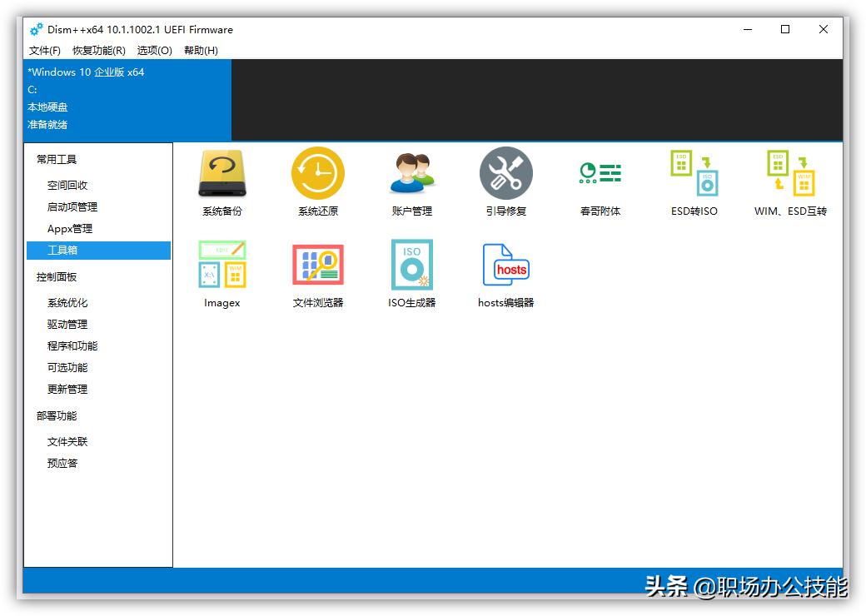Screen dimensions: 866x616
Task: Go to 系统优化 under 控制面板
Action: (67, 302)
